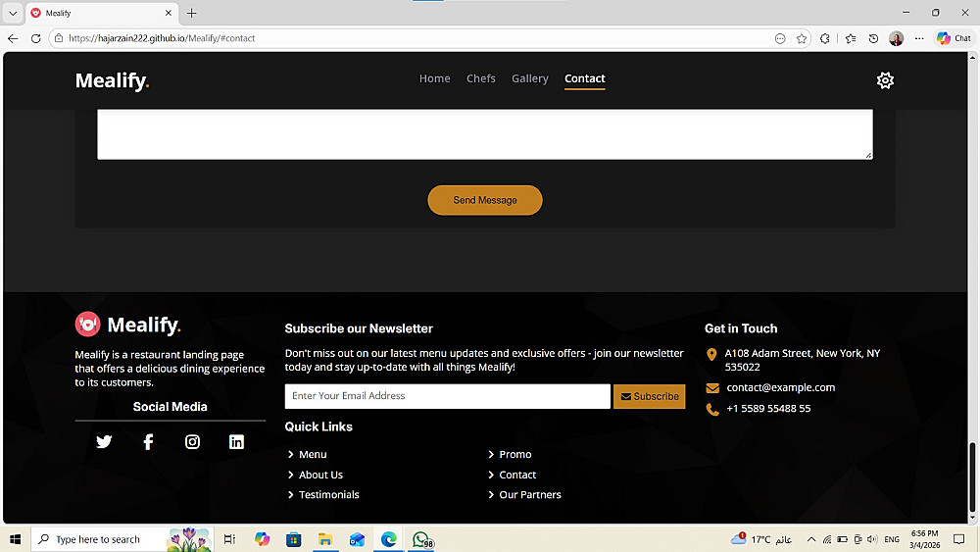Launch Microsoft Edge from taskbar
The image size is (980, 552).
[389, 539]
